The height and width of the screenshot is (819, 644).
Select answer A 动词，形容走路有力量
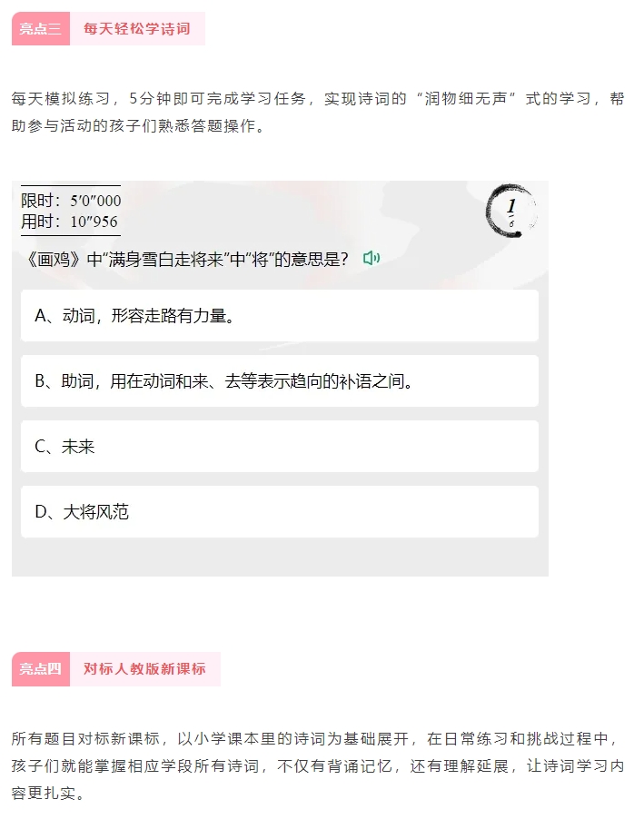(x=280, y=315)
